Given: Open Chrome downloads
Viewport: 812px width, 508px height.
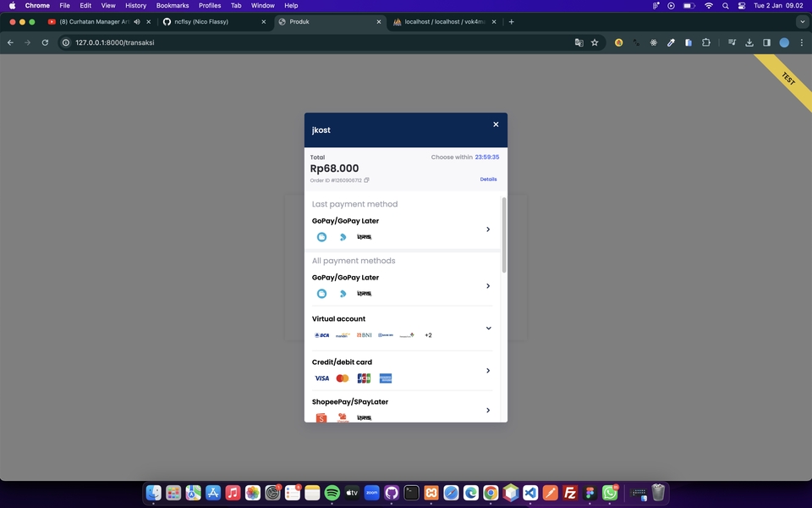Looking at the screenshot, I should point(749,42).
